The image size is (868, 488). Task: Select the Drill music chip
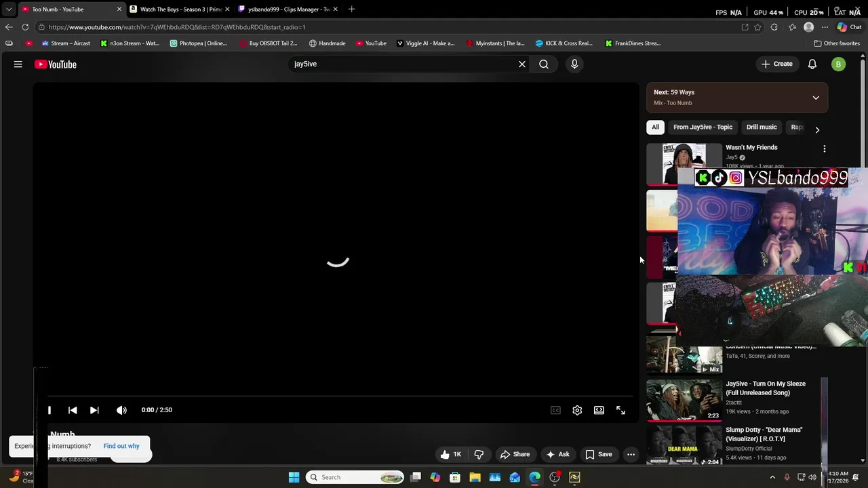pos(762,127)
